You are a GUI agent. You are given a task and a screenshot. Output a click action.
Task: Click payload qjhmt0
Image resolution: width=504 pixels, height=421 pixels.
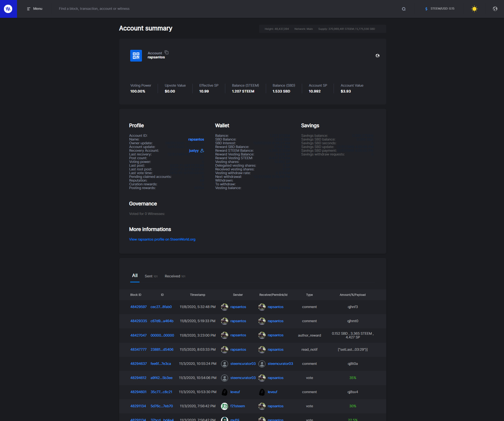tap(353, 321)
